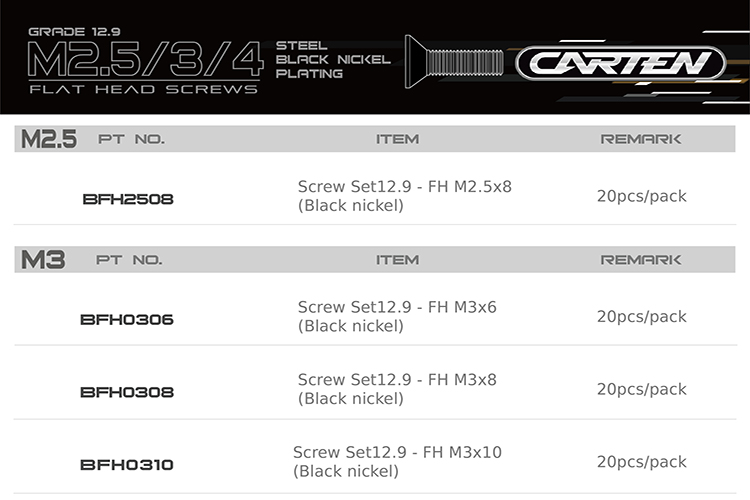Image resolution: width=750 pixels, height=500 pixels.
Task: Click the M3 section label
Action: point(43,260)
